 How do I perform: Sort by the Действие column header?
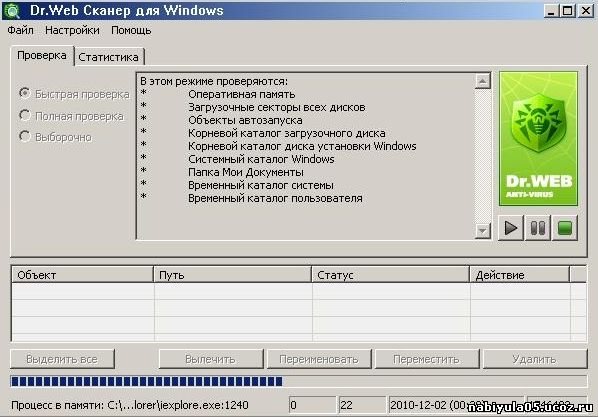pos(519,275)
